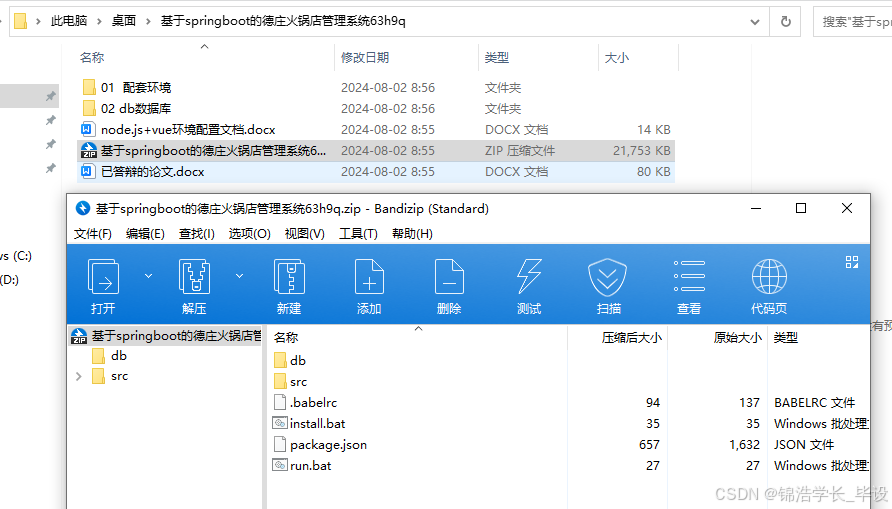Viewport: 892px width, 509px height.
Task: Expand the src node in archive tree
Action: (79, 376)
